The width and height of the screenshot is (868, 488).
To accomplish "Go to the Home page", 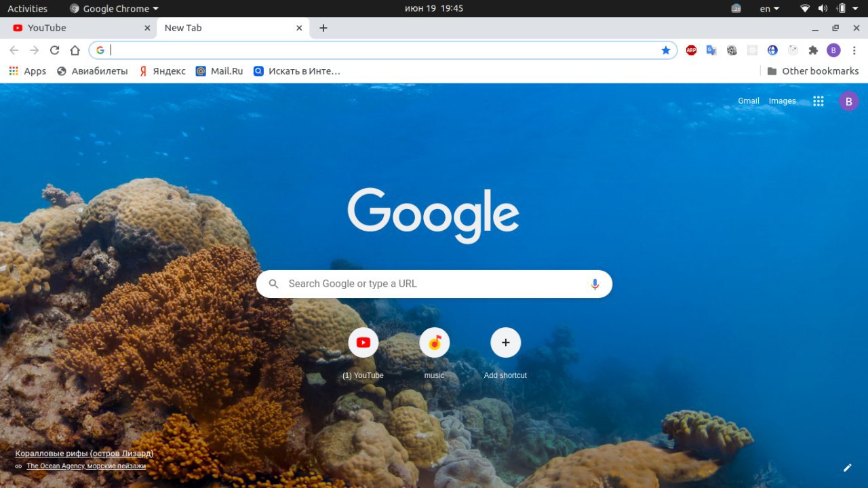I will [x=75, y=50].
